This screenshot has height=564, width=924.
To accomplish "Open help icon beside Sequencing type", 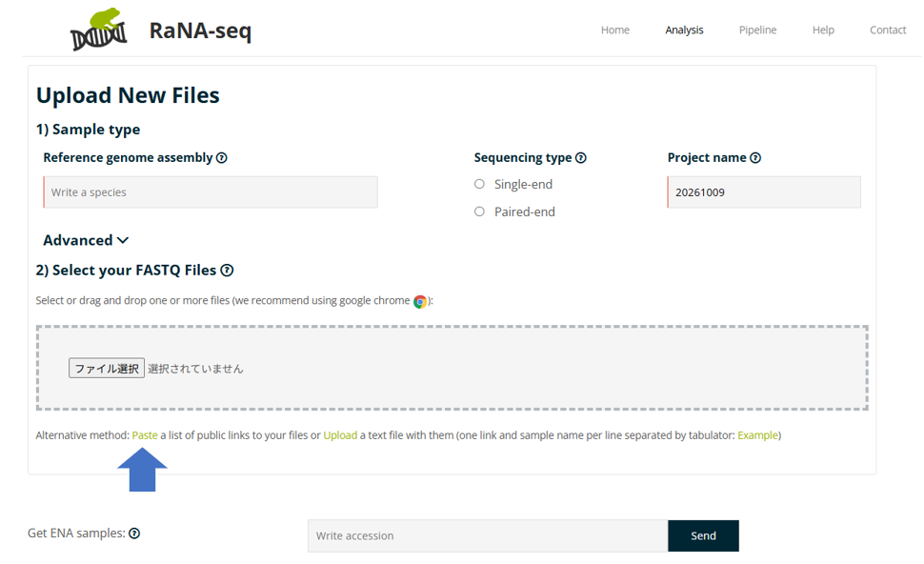I will [580, 158].
